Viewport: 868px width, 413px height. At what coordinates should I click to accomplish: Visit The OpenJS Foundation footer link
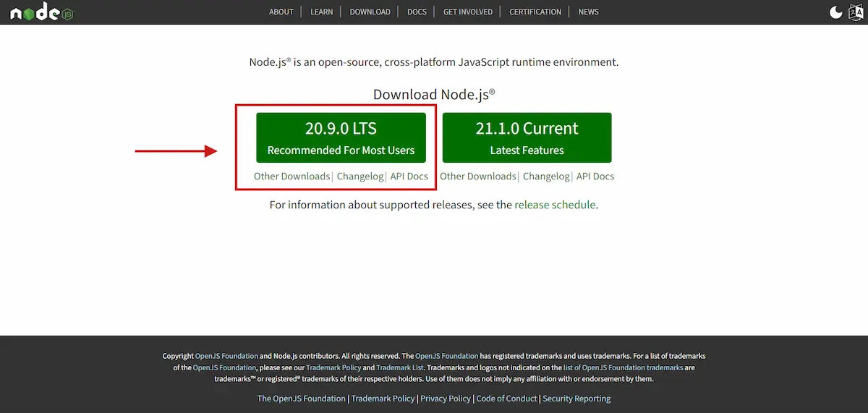(x=302, y=399)
